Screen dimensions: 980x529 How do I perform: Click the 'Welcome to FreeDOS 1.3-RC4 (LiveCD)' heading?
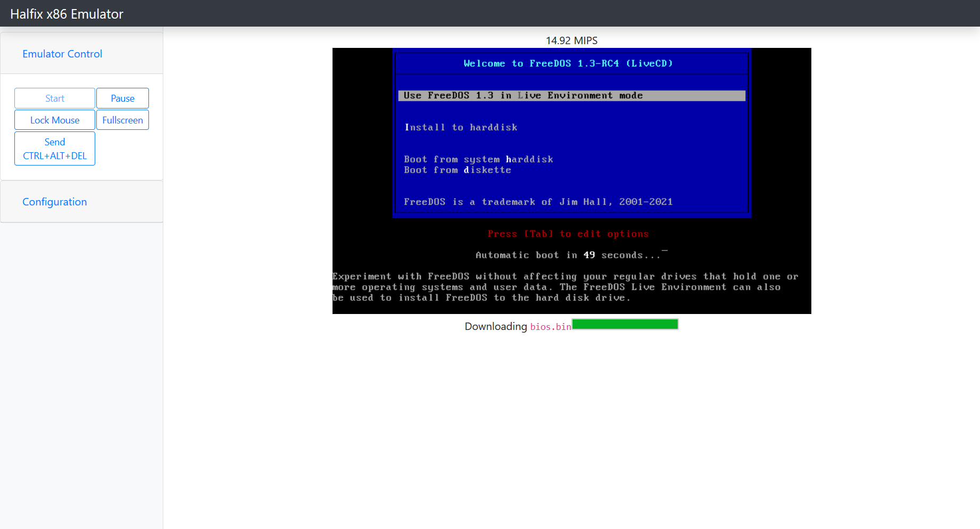click(568, 63)
